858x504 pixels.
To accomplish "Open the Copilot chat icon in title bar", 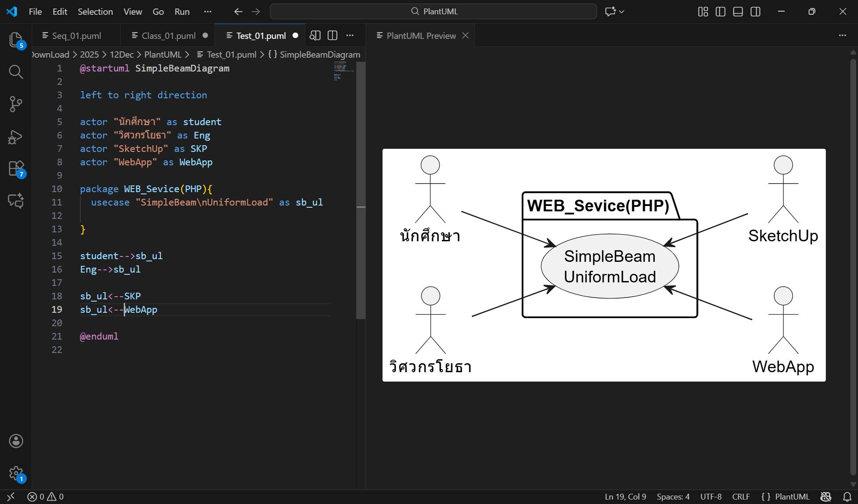I will pyautogui.click(x=610, y=12).
